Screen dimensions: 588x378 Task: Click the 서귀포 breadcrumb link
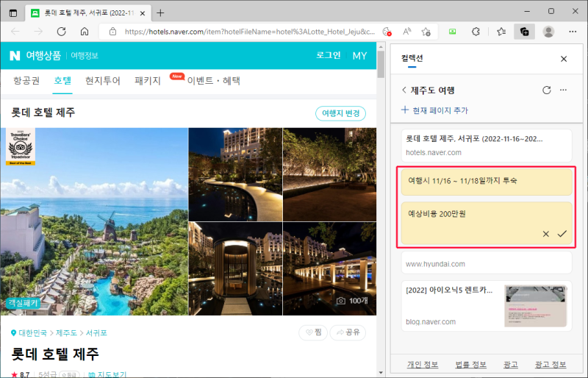96,333
